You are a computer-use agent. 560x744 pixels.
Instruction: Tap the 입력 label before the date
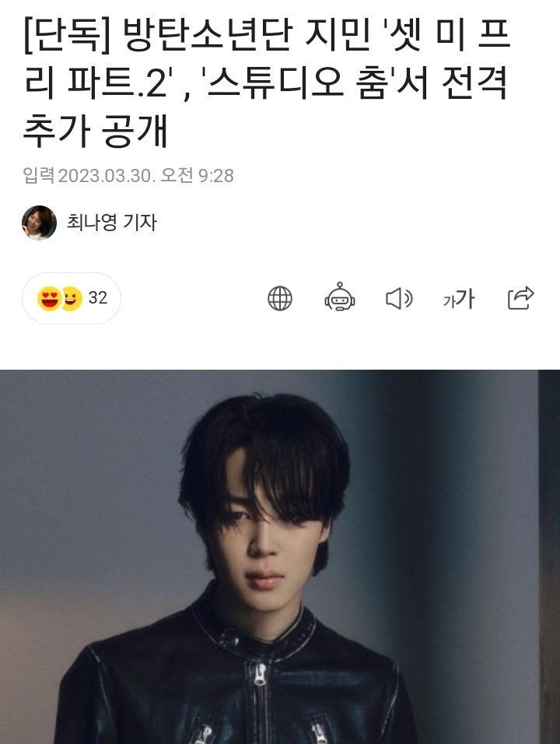pyautogui.click(x=39, y=176)
